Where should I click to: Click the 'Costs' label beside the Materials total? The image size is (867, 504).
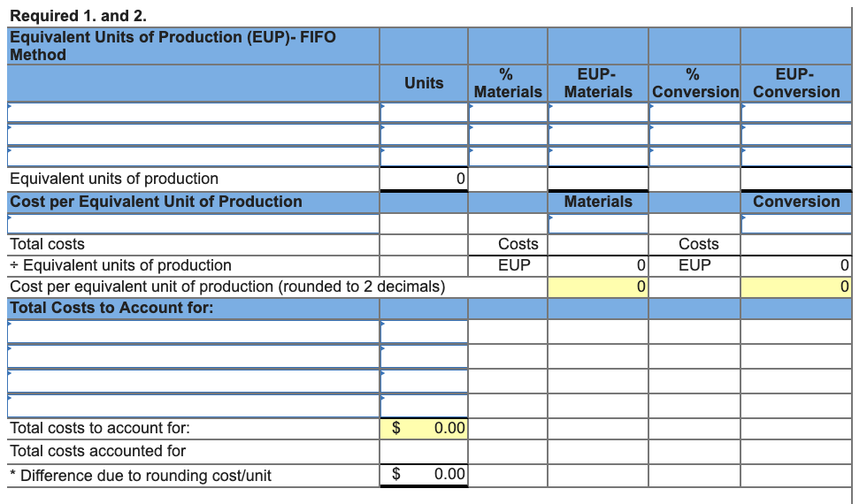tap(518, 244)
